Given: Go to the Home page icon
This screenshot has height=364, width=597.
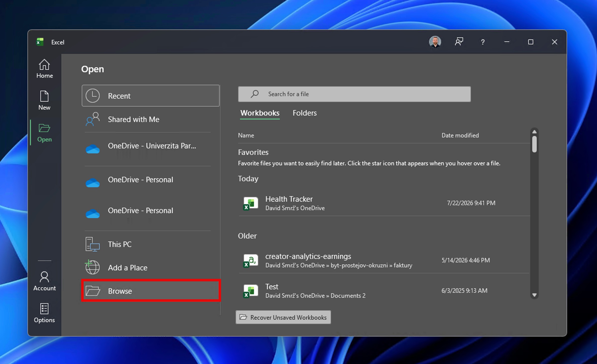Looking at the screenshot, I should tap(44, 64).
